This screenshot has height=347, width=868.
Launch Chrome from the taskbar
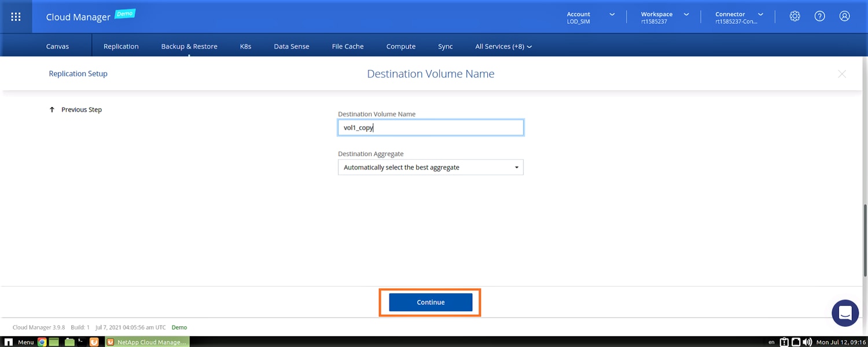click(42, 342)
